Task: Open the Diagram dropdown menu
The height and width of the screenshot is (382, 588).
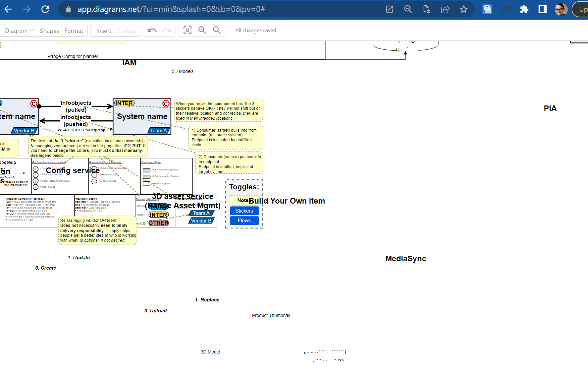Action: [19, 31]
